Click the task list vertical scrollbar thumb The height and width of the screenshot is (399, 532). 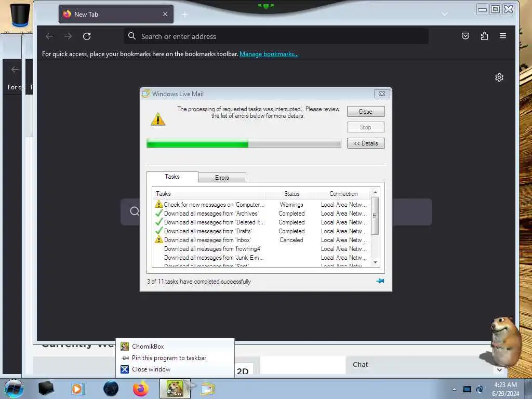tap(375, 216)
